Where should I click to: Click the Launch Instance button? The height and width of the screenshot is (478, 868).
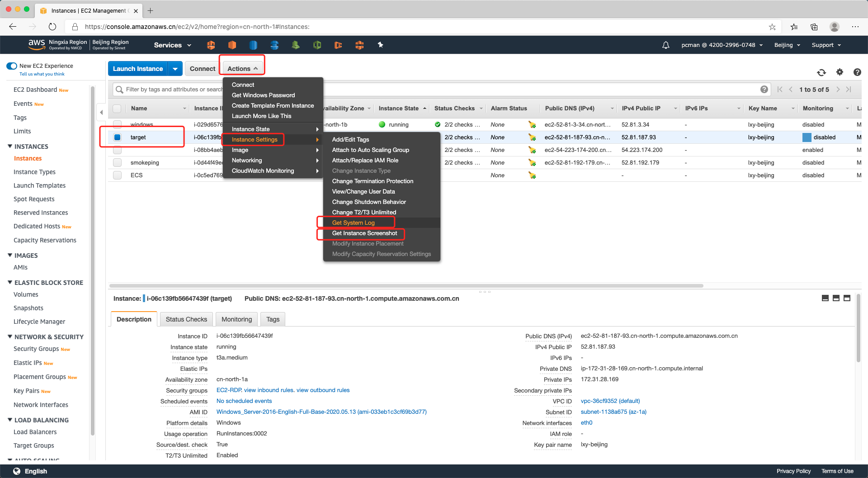click(x=138, y=69)
